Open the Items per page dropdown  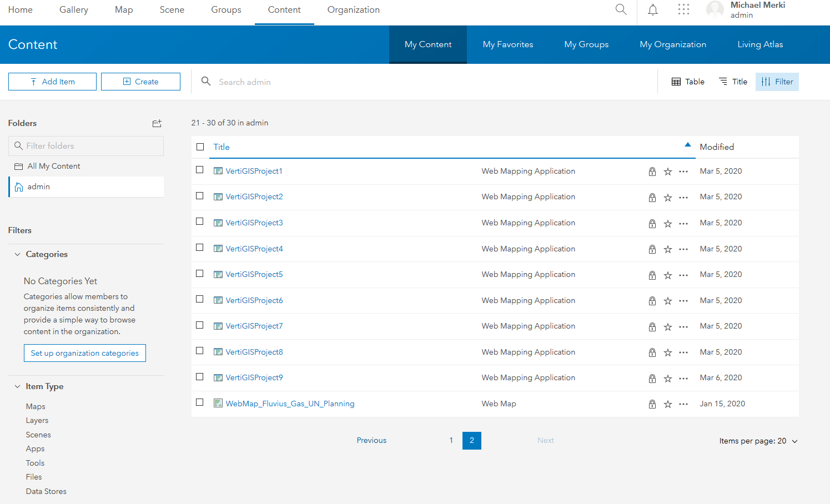pos(758,441)
